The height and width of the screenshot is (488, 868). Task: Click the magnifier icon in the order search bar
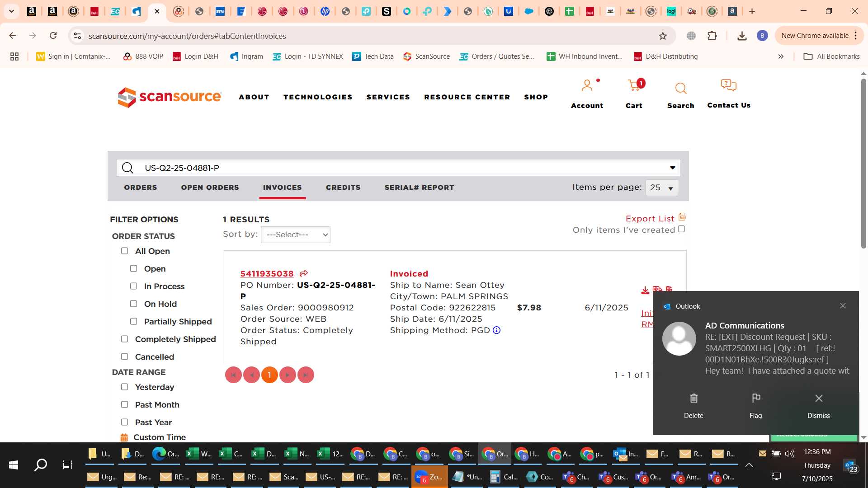click(128, 168)
